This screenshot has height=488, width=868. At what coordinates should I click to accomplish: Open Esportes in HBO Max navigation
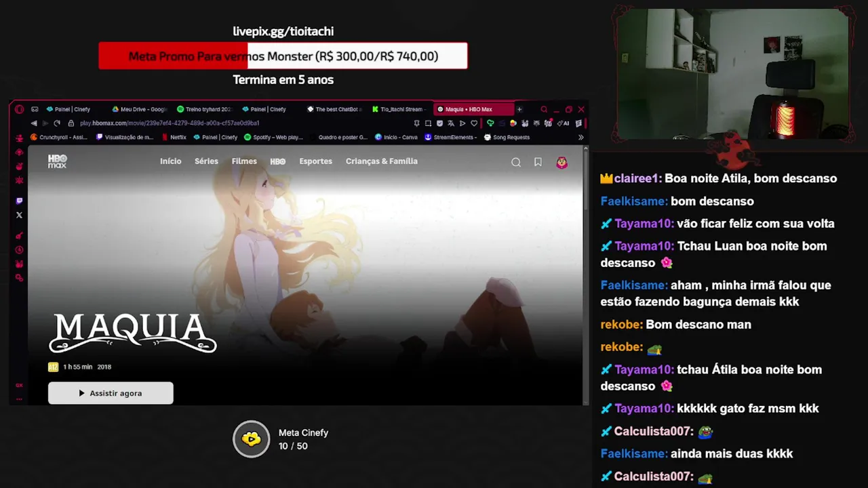click(316, 161)
